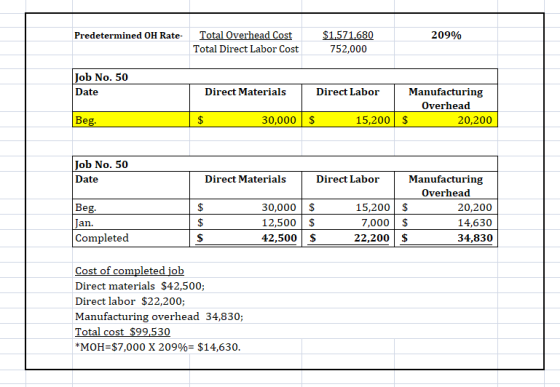Select "Job No. 50" title of the Completed-row table
Viewport: 560px width, 387px height.
pyautogui.click(x=101, y=164)
